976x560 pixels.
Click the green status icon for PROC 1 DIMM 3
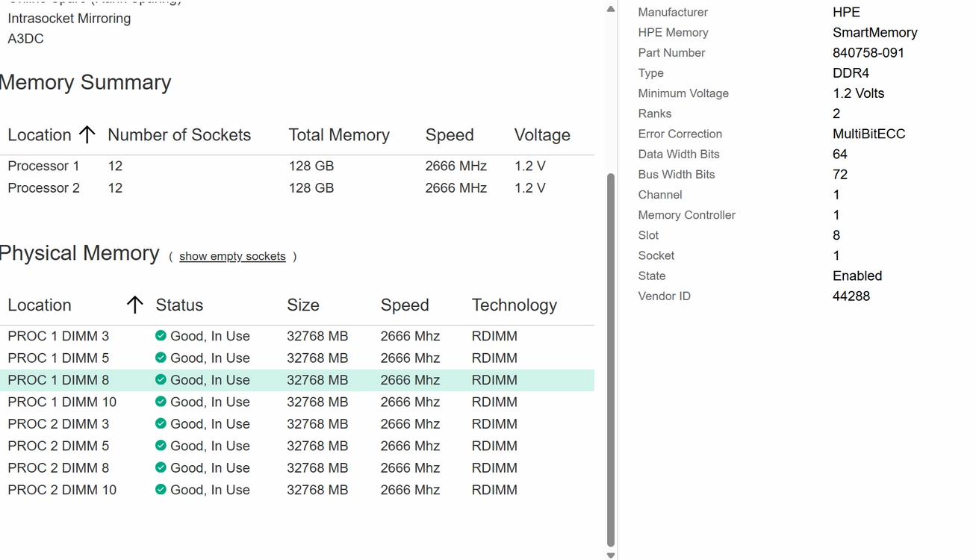pyautogui.click(x=161, y=336)
